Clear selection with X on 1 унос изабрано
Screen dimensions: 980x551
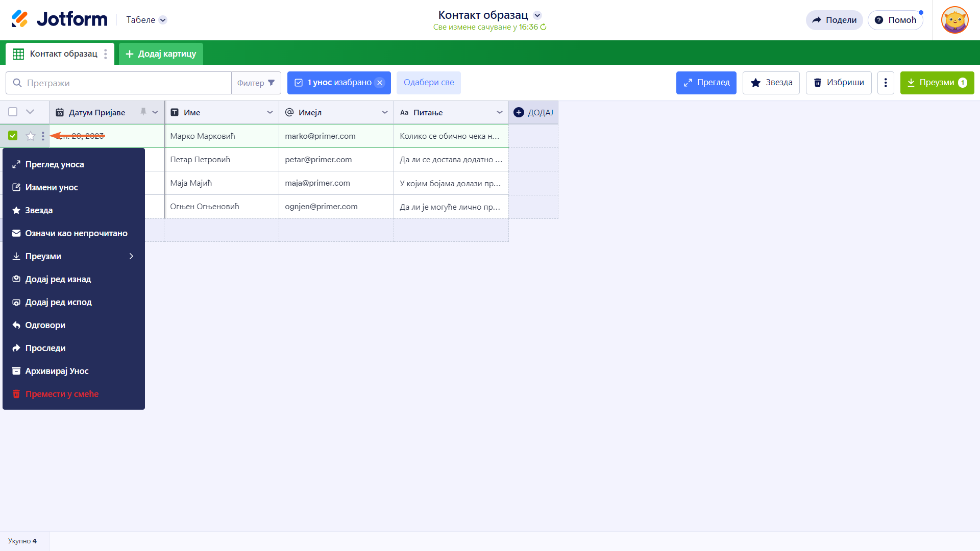[380, 83]
